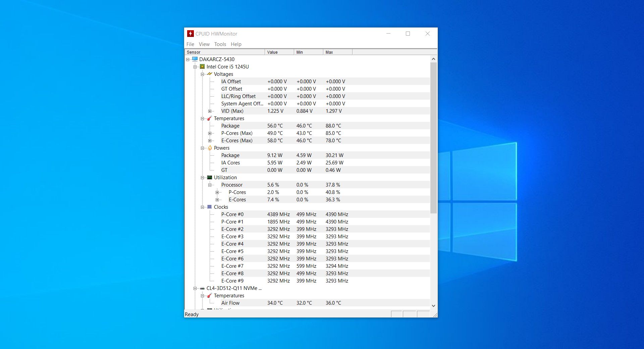Click the Powers flame icon
Image resolution: width=644 pixels, height=349 pixels.
pos(210,148)
